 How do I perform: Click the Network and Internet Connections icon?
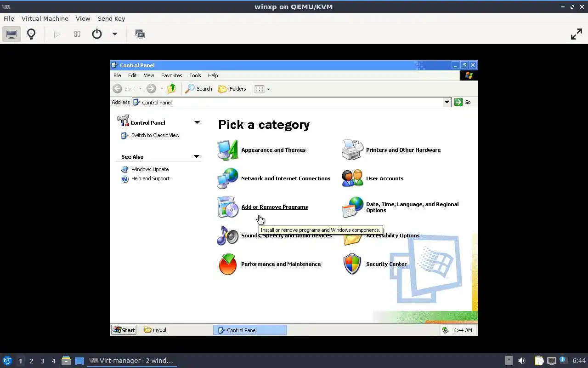coord(228,178)
